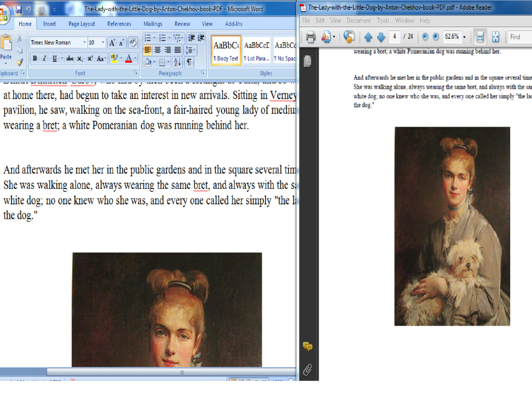Image resolution: width=532 pixels, height=399 pixels.
Task: Click the Multilevel List button
Action: (178, 38)
